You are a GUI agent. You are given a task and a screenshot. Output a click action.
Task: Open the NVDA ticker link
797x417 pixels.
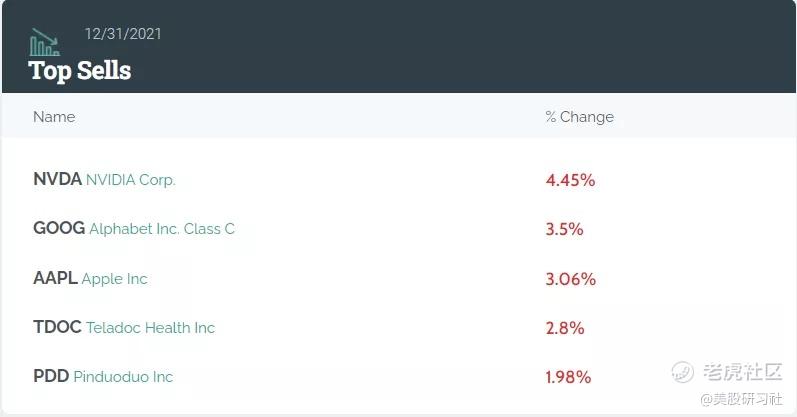[x=57, y=179]
